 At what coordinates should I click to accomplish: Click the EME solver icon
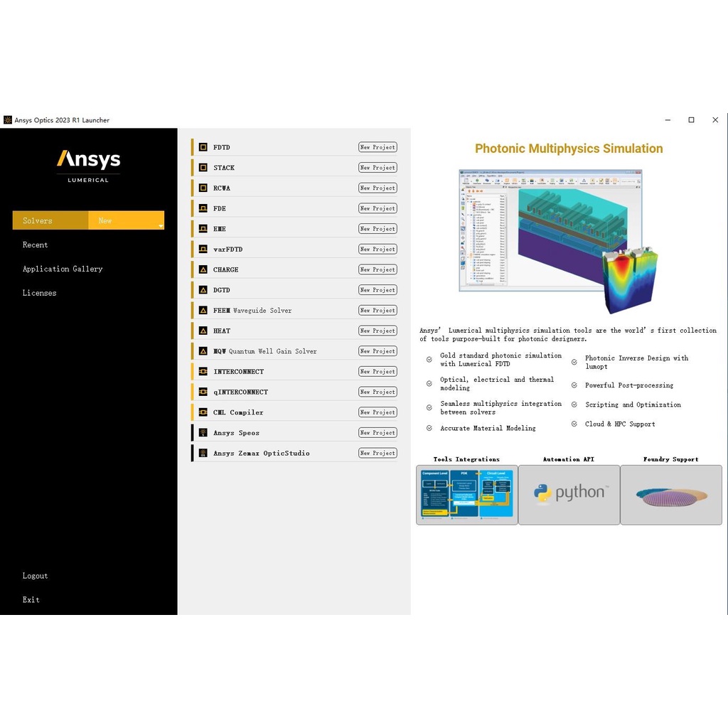[203, 229]
